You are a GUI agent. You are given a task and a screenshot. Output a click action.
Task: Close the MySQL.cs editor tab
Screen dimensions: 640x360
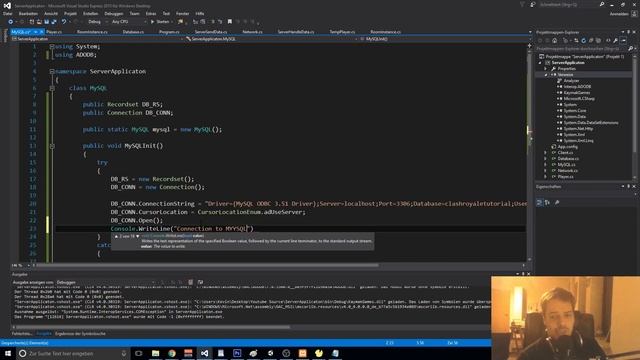pos(41,32)
